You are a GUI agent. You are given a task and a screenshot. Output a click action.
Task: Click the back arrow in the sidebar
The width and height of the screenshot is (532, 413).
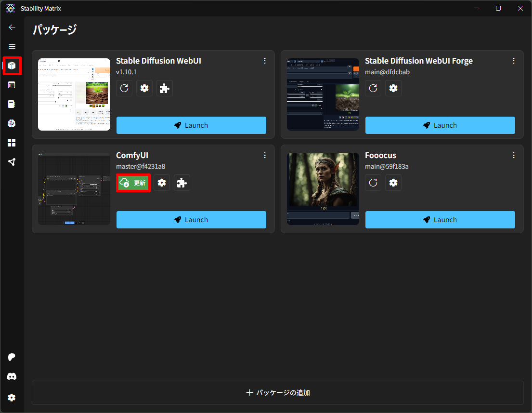point(12,27)
